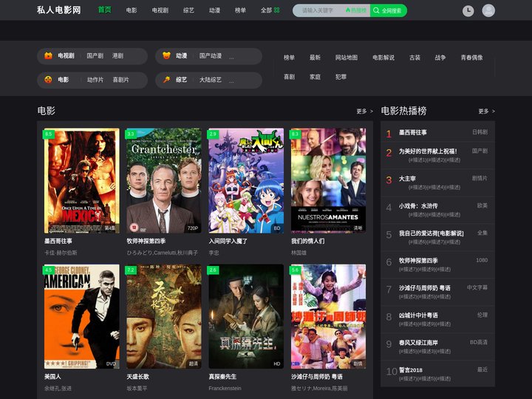Click the 全网搜索 search button
The width and height of the screenshot is (532, 399).
[389, 10]
